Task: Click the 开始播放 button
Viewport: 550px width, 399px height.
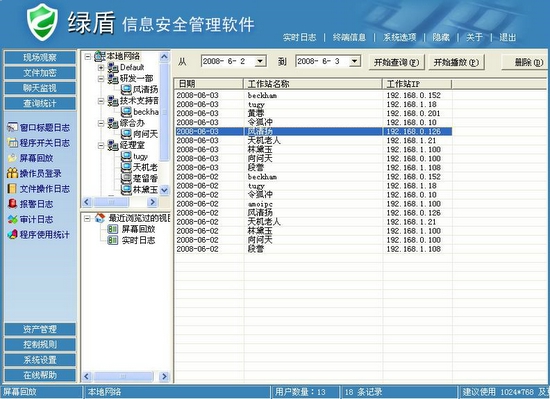Action: (x=456, y=62)
